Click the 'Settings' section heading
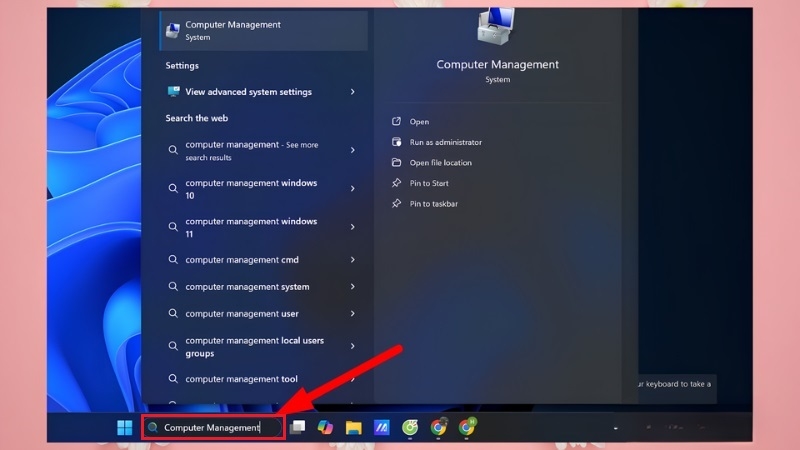Image resolution: width=800 pixels, height=450 pixels. click(182, 65)
